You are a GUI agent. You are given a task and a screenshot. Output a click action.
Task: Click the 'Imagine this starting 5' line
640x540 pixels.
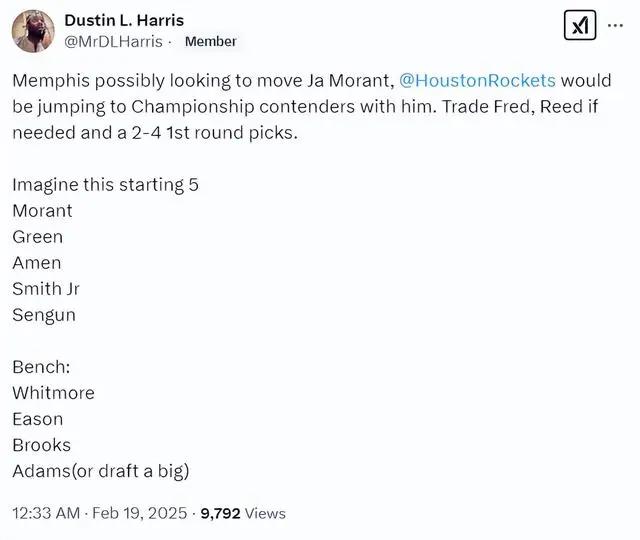pos(105,185)
